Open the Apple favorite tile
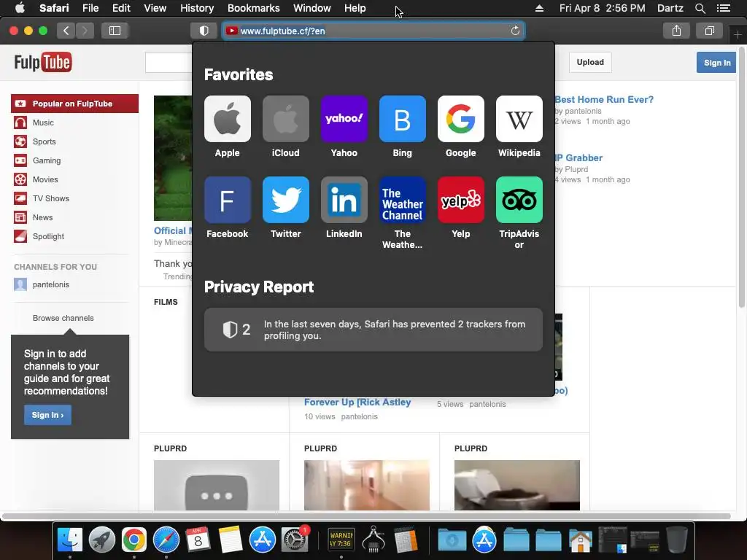Viewport: 747px width, 560px height. point(228,119)
